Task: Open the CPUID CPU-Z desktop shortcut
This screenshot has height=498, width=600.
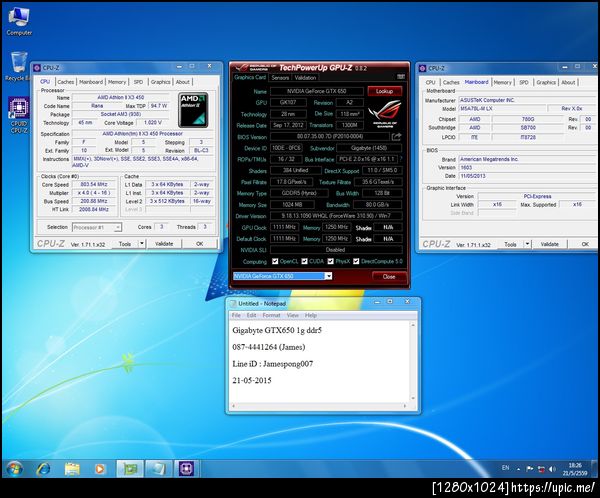Action: [x=16, y=108]
